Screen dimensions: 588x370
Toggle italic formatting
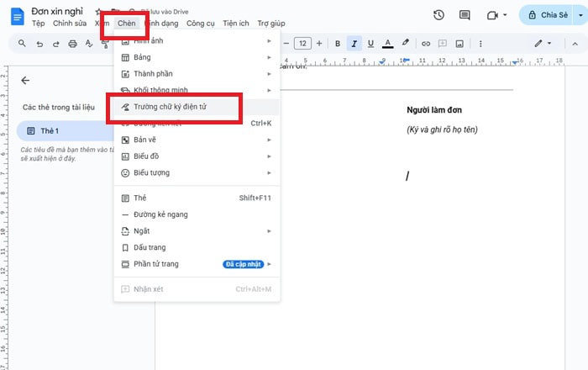[x=354, y=44]
